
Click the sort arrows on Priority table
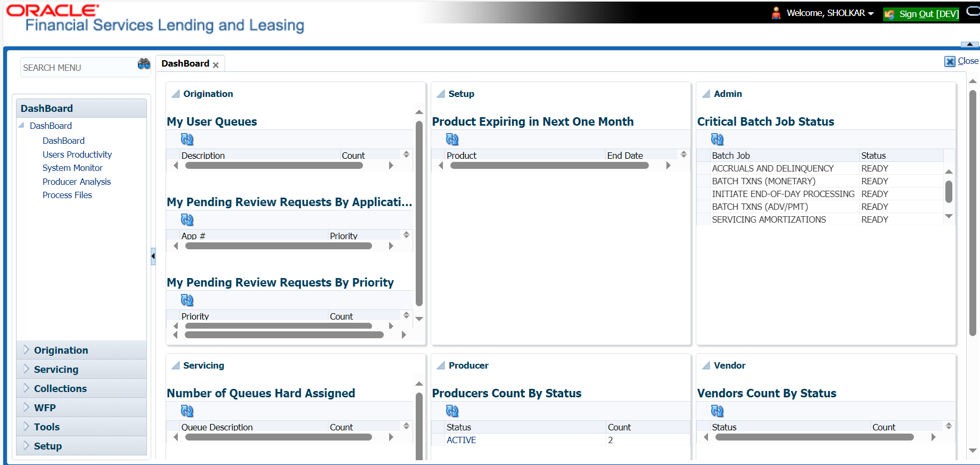coord(406,315)
